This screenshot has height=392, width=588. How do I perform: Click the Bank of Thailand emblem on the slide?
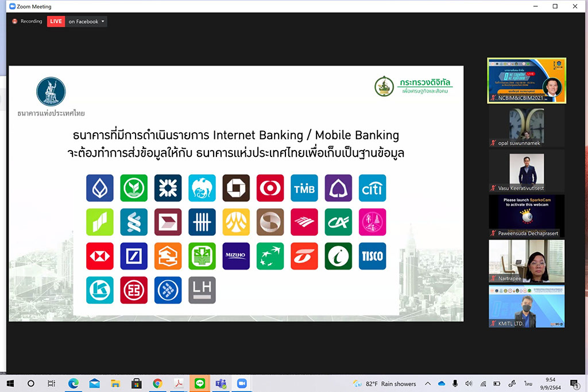[51, 91]
